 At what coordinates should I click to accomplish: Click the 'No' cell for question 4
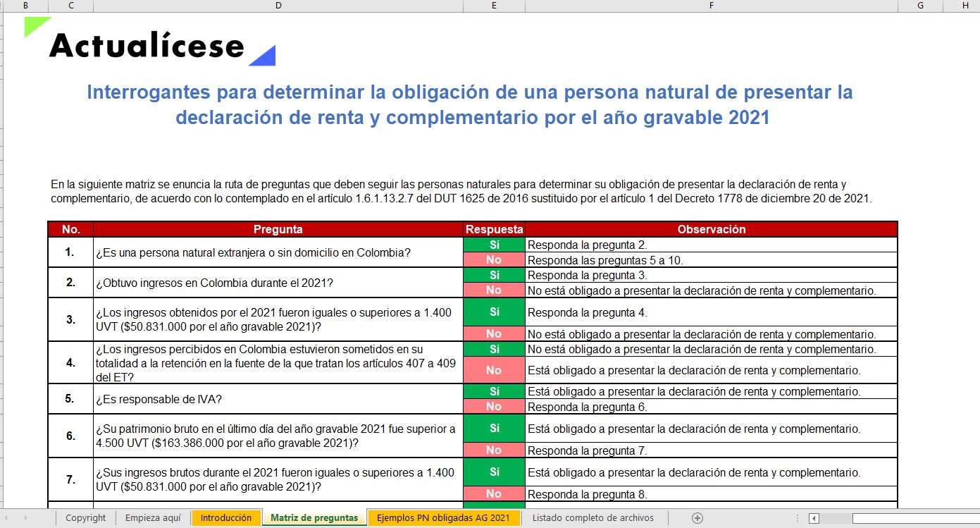tap(494, 370)
